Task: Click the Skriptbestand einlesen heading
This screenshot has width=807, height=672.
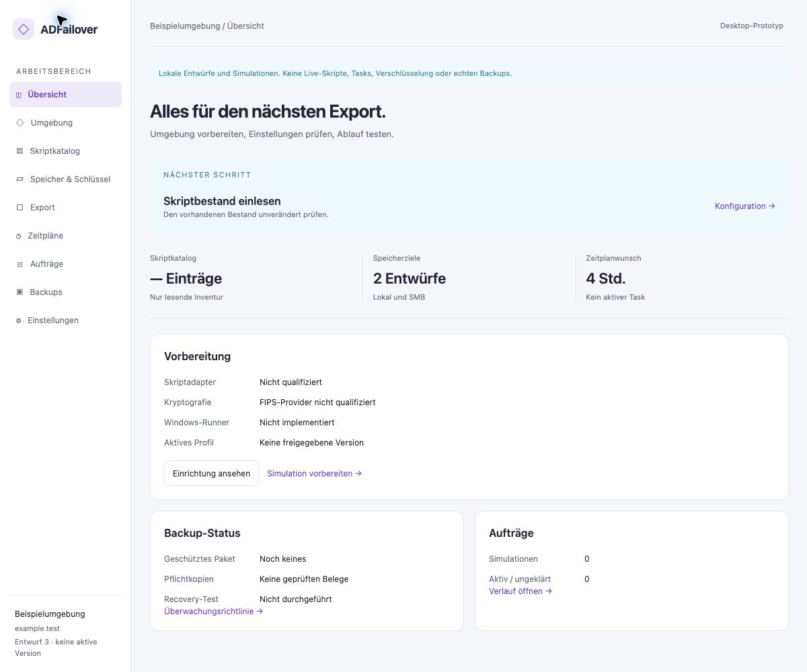Action: click(x=222, y=201)
